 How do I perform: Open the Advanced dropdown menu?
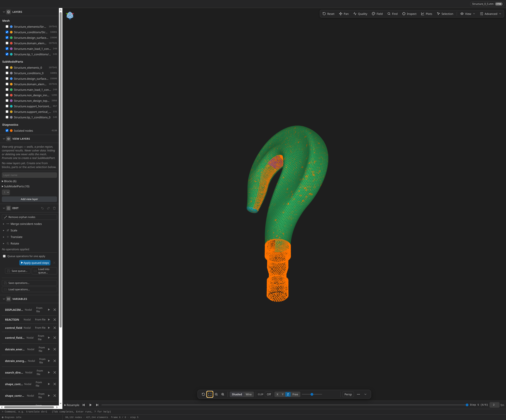pyautogui.click(x=490, y=14)
